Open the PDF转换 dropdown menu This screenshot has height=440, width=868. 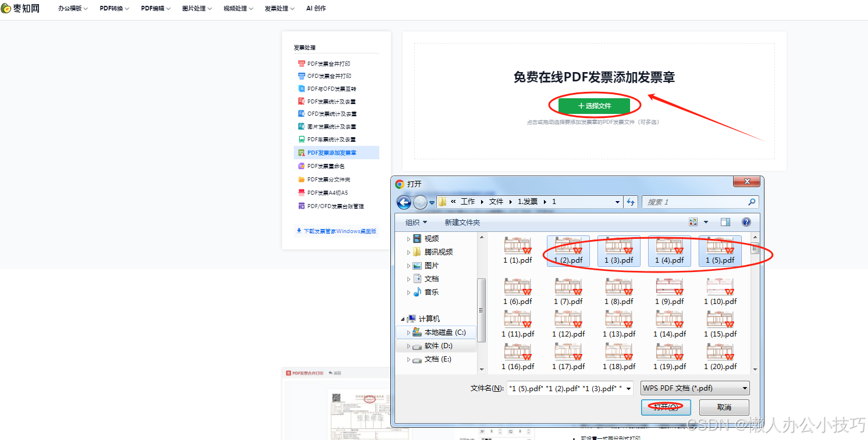tap(114, 9)
